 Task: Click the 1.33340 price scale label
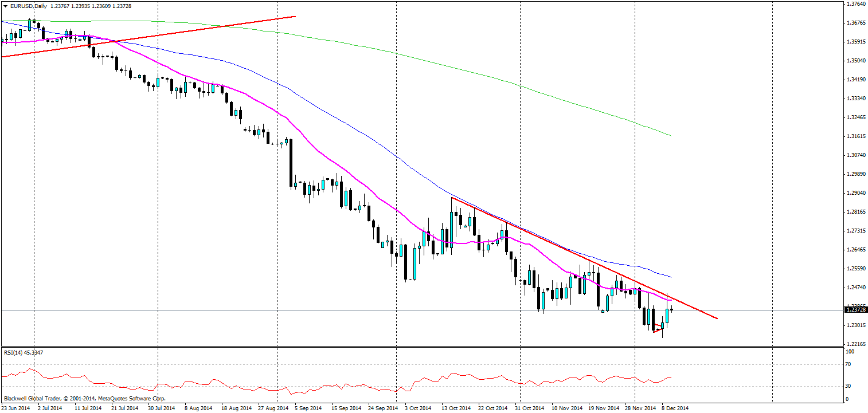[855, 98]
